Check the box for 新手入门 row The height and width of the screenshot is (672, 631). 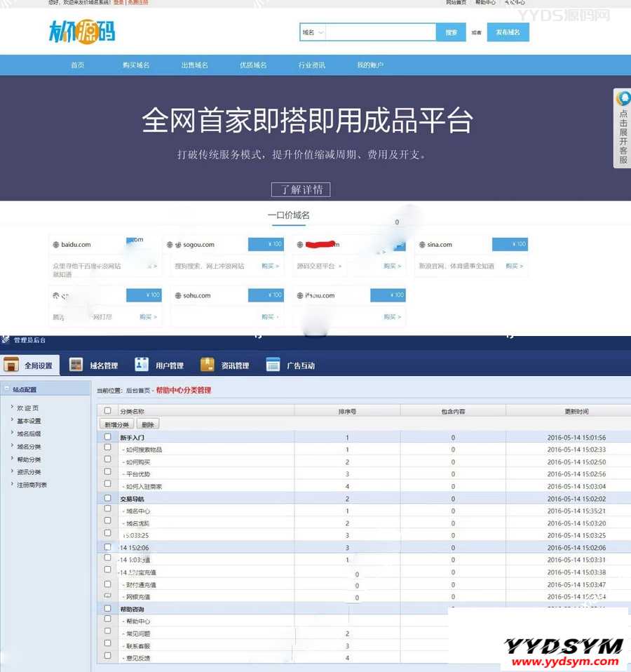107,437
